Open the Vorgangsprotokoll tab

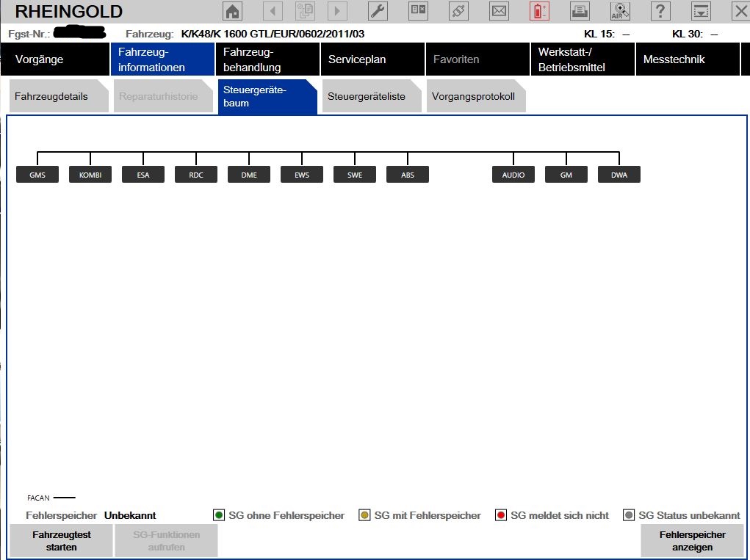(474, 97)
